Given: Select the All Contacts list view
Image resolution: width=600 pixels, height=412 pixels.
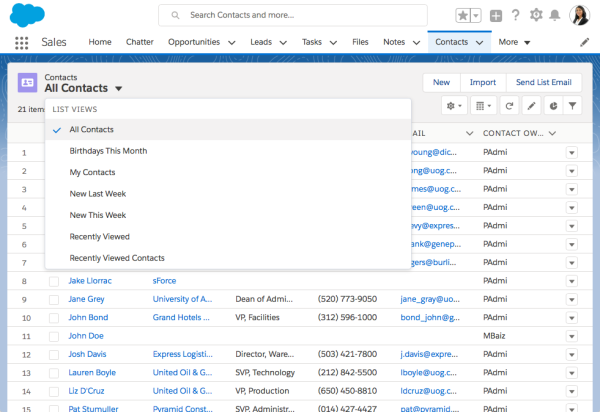Looking at the screenshot, I should (228, 130).
